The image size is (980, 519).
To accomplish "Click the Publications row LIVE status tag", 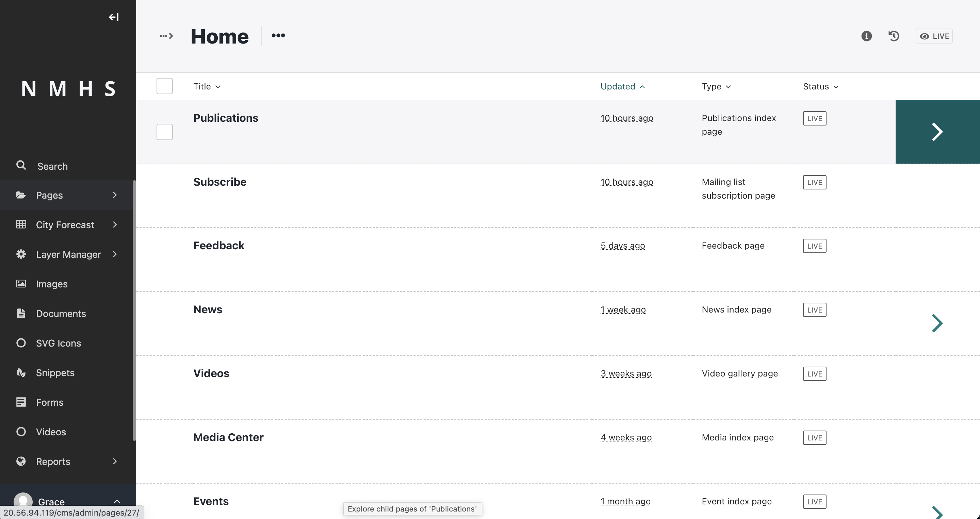I will (815, 118).
